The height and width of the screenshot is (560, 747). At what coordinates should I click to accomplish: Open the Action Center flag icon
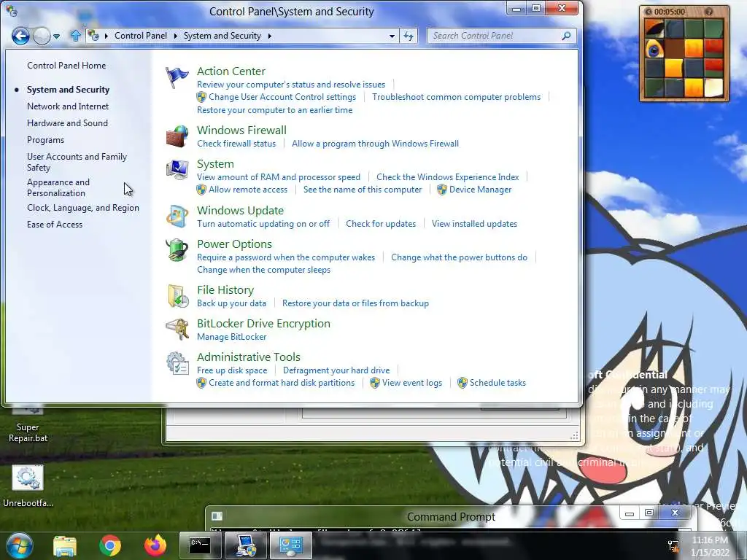177,77
